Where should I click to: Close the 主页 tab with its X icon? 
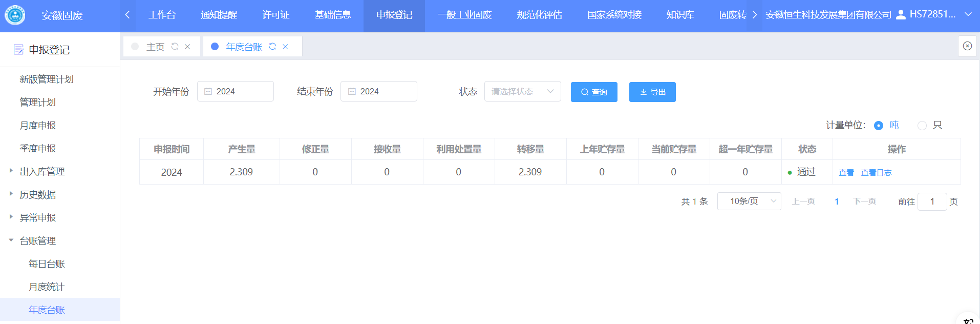click(x=187, y=47)
